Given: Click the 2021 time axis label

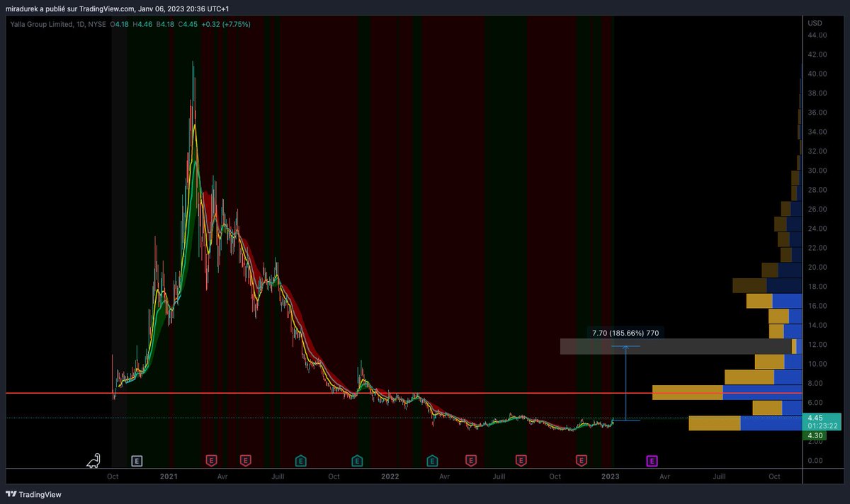Looking at the screenshot, I should [168, 476].
